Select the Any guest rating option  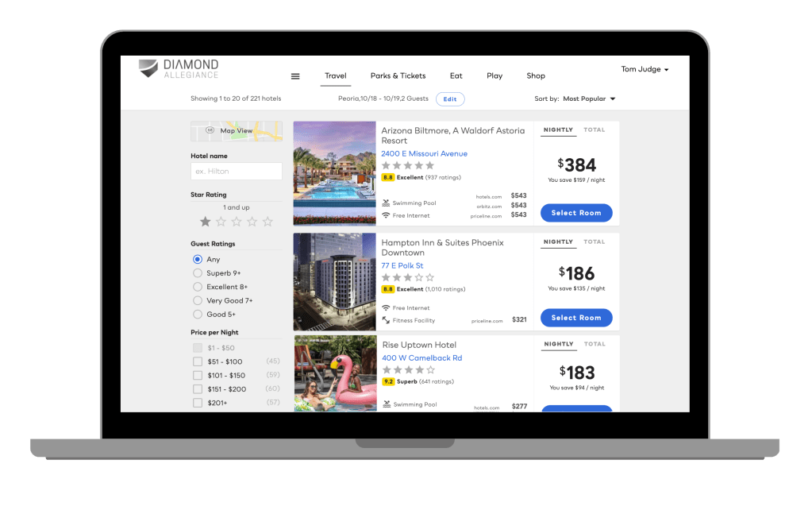(x=198, y=259)
